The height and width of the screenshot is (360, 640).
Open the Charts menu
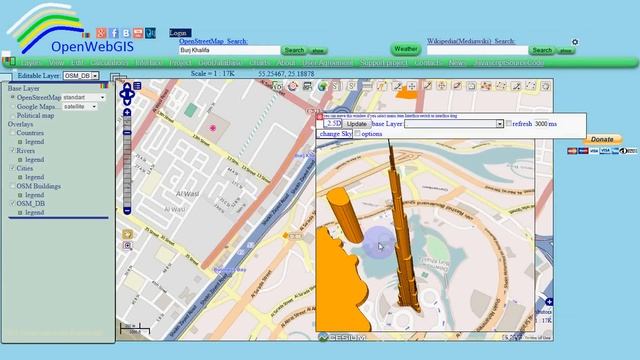pyautogui.click(x=259, y=62)
